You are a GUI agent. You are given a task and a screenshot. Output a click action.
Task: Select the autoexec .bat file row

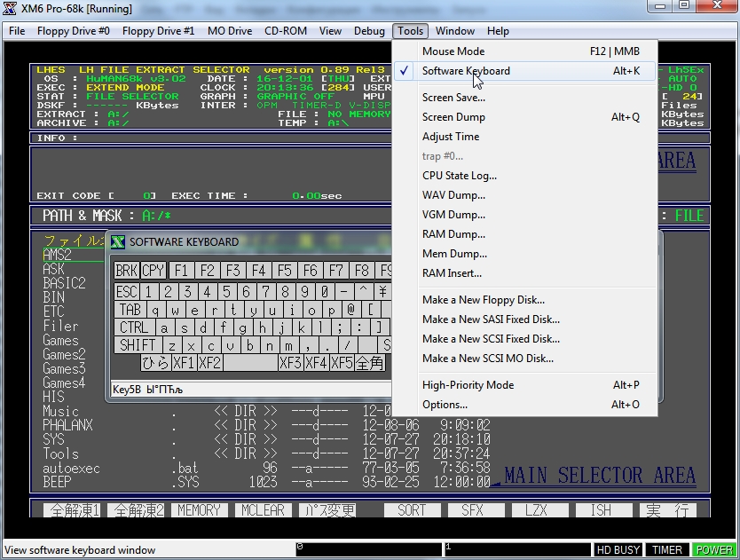click(267, 468)
